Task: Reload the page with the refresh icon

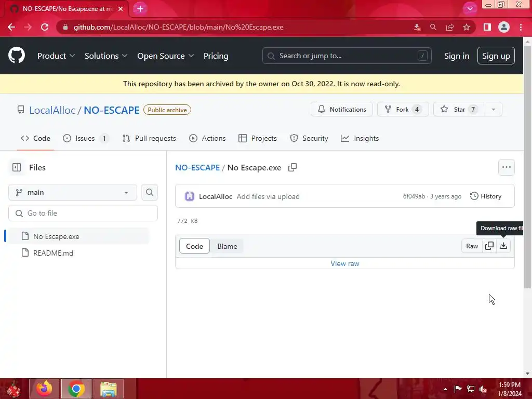Action: 45,27
